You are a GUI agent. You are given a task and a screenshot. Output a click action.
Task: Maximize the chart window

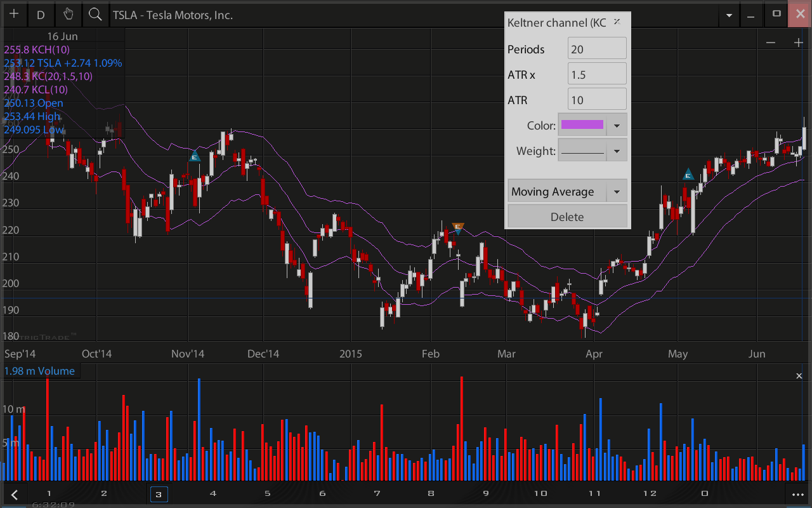click(x=776, y=13)
